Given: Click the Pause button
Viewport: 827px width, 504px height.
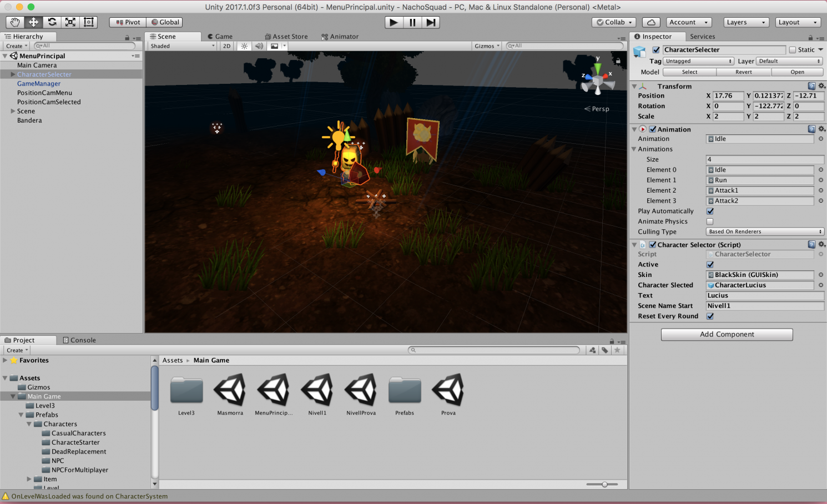Looking at the screenshot, I should coord(412,22).
